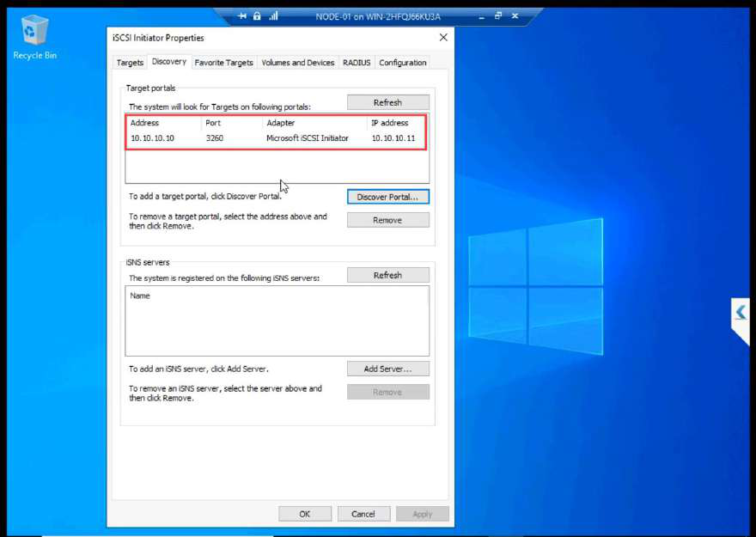Viewport: 756px width, 537px height.
Task: Select the Discovery tab
Action: coord(168,62)
